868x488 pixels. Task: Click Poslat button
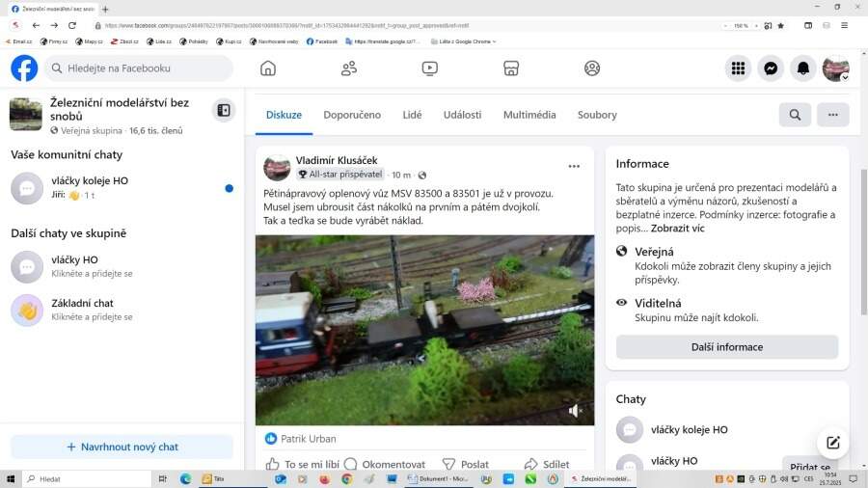point(466,464)
